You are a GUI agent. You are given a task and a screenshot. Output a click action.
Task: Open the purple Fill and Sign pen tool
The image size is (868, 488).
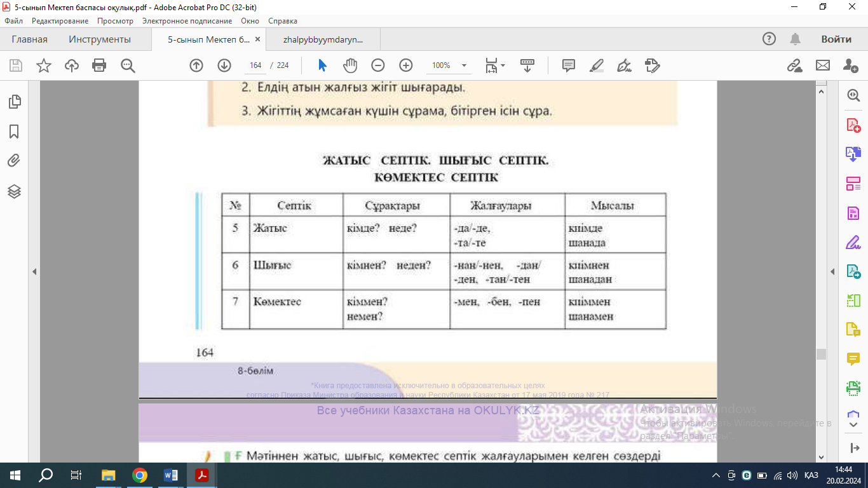pos(853,243)
